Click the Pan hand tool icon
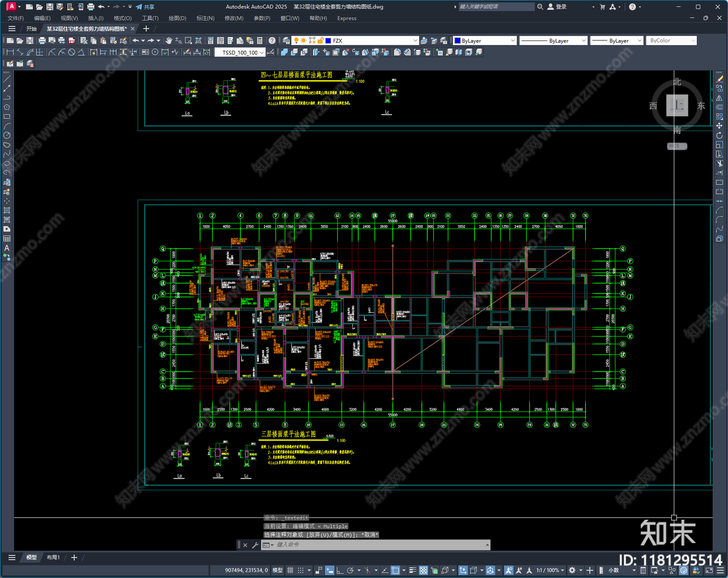Image resolution: width=728 pixels, height=578 pixels. (169, 41)
